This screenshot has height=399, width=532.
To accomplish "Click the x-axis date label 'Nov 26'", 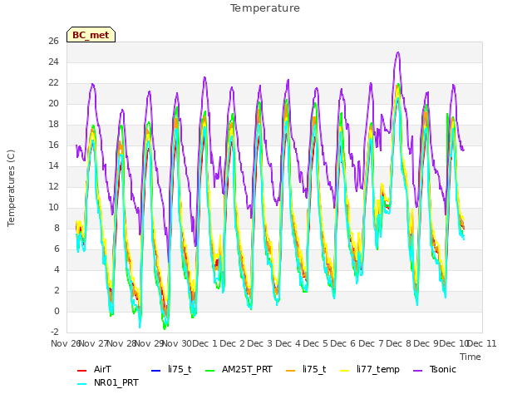I will (66, 343).
